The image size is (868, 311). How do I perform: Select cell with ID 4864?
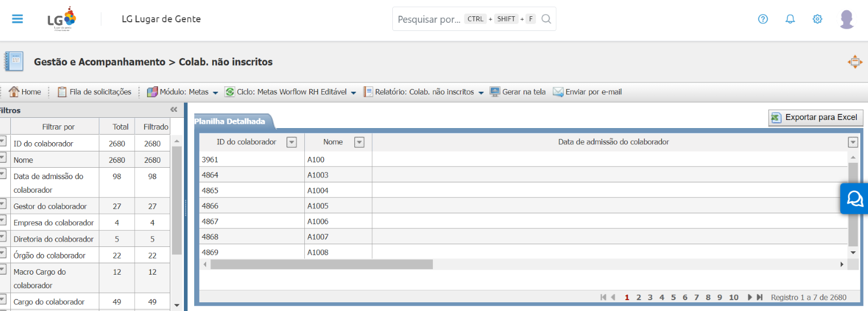tap(252, 175)
